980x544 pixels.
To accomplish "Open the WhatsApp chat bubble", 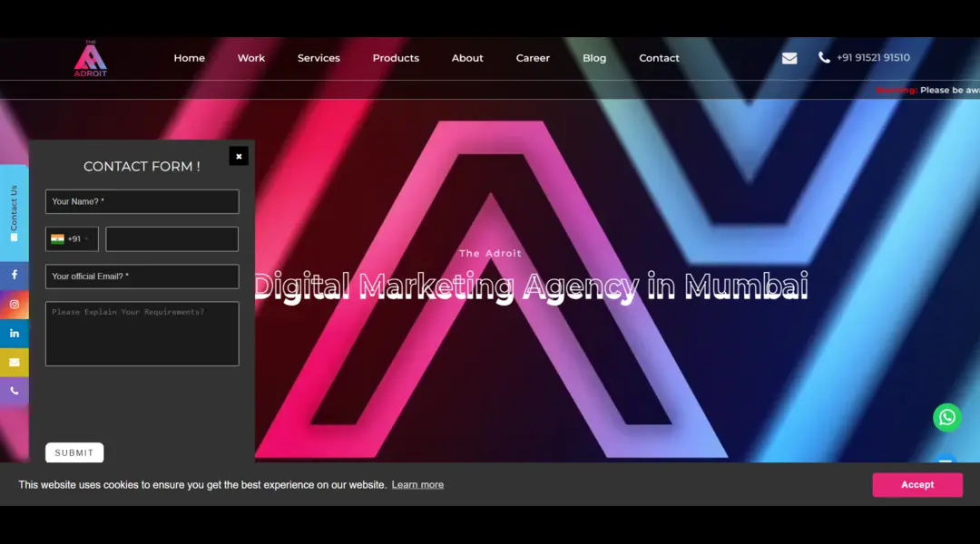I will [947, 417].
